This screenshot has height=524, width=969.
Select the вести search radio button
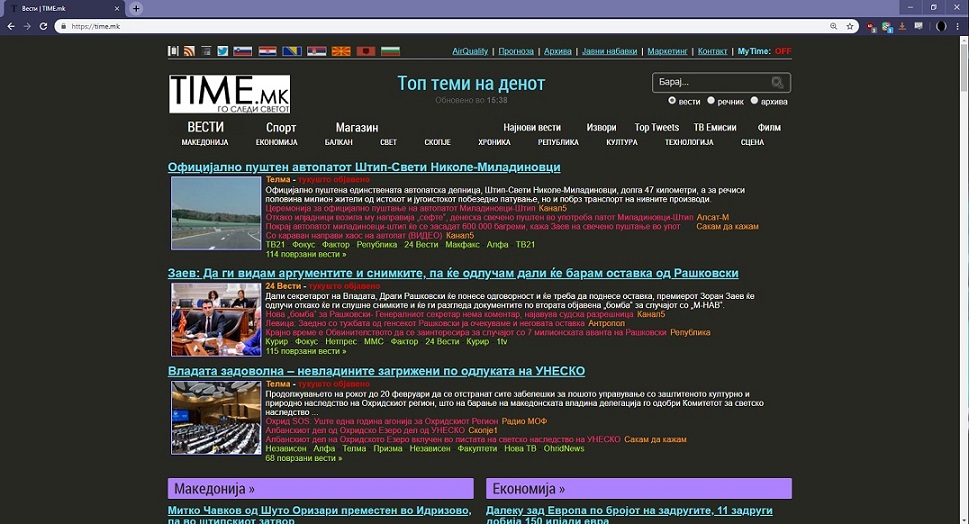(x=672, y=100)
